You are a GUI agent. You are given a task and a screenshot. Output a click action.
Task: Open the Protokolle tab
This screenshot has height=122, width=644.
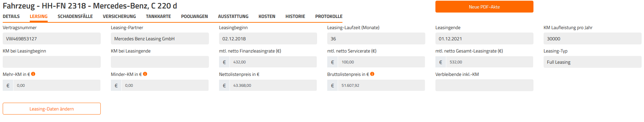coord(329,16)
